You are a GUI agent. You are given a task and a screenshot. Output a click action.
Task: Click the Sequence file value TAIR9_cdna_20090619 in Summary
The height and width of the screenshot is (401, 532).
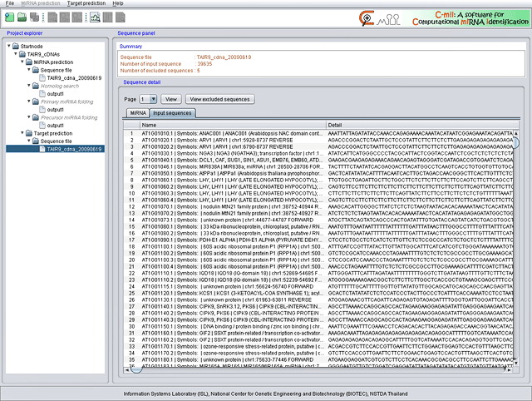coord(224,57)
